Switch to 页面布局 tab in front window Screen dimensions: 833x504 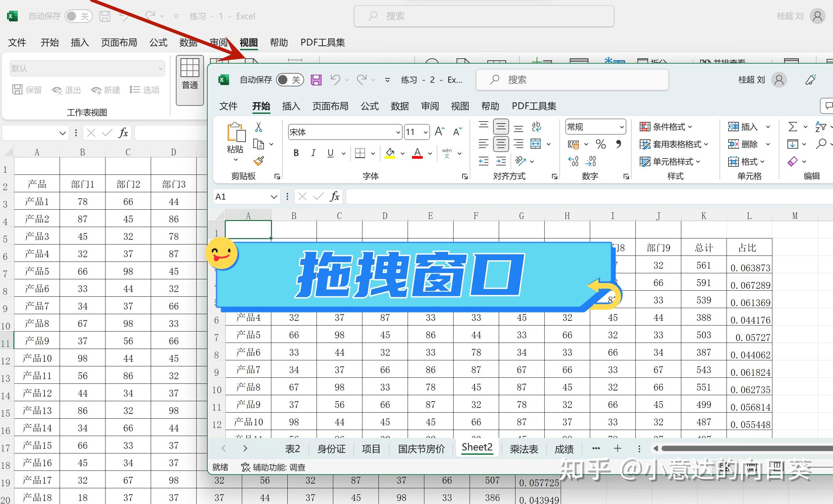pyautogui.click(x=330, y=106)
